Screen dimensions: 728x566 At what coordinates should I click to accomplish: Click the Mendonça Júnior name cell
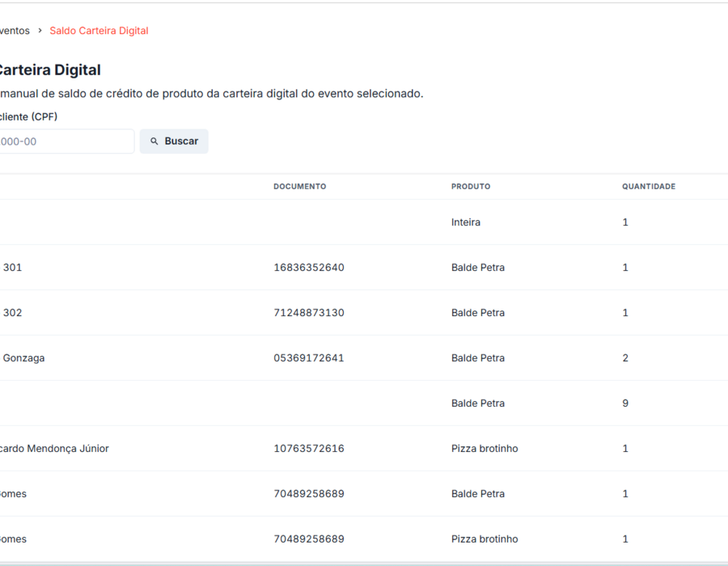[54, 449]
